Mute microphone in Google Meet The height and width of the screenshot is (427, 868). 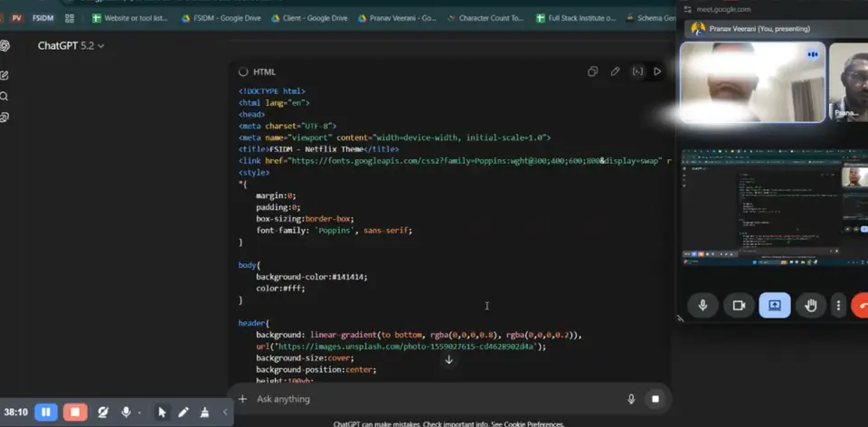703,305
